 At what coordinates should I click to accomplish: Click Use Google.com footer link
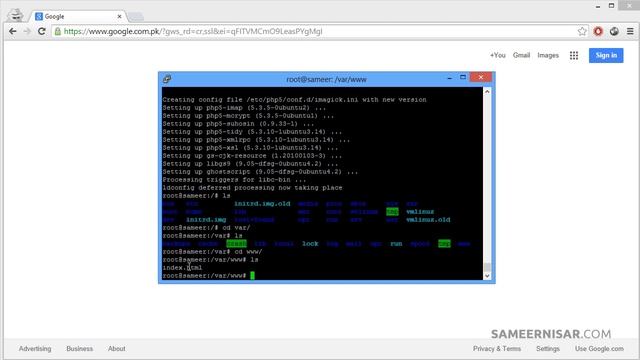[x=599, y=349]
